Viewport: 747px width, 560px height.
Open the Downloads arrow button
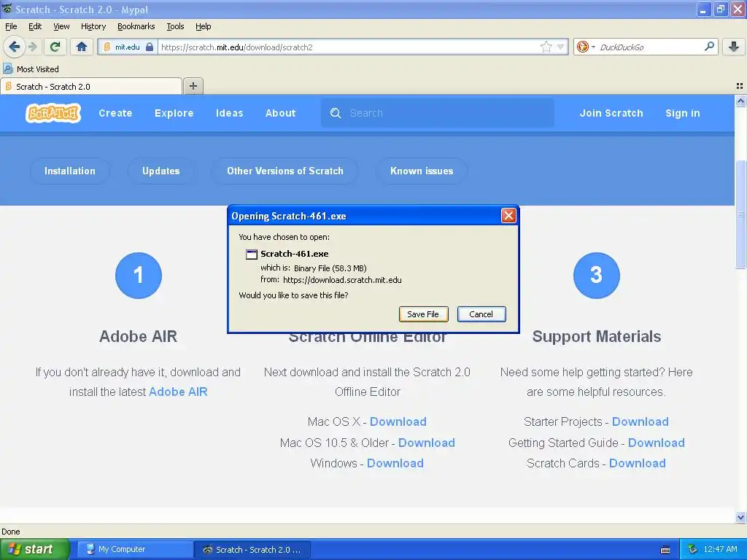coord(734,47)
